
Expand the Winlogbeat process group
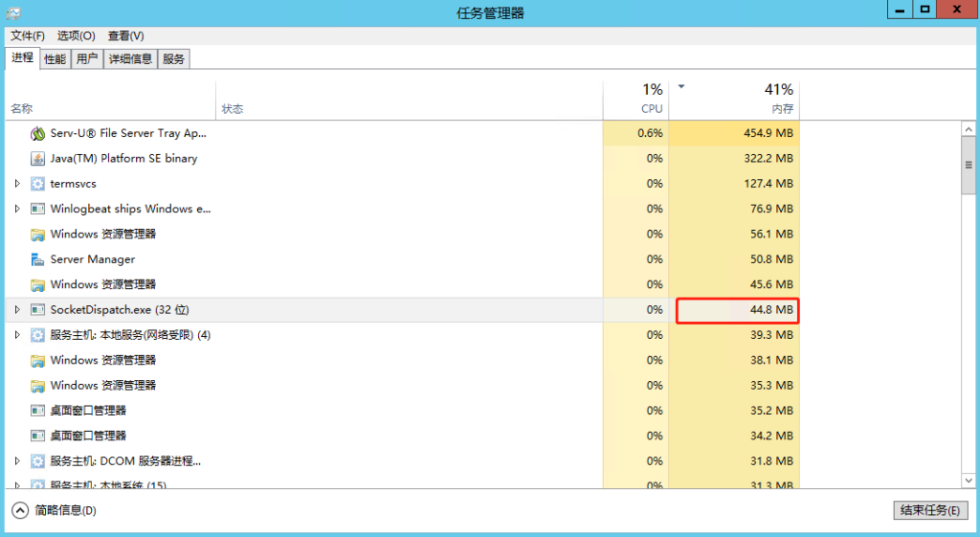16,209
